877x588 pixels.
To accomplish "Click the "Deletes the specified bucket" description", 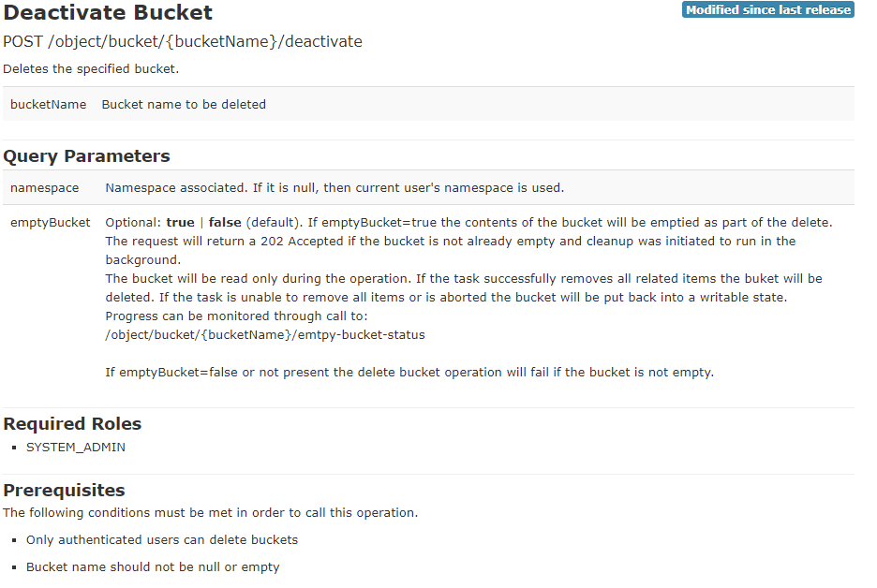I will (x=91, y=69).
